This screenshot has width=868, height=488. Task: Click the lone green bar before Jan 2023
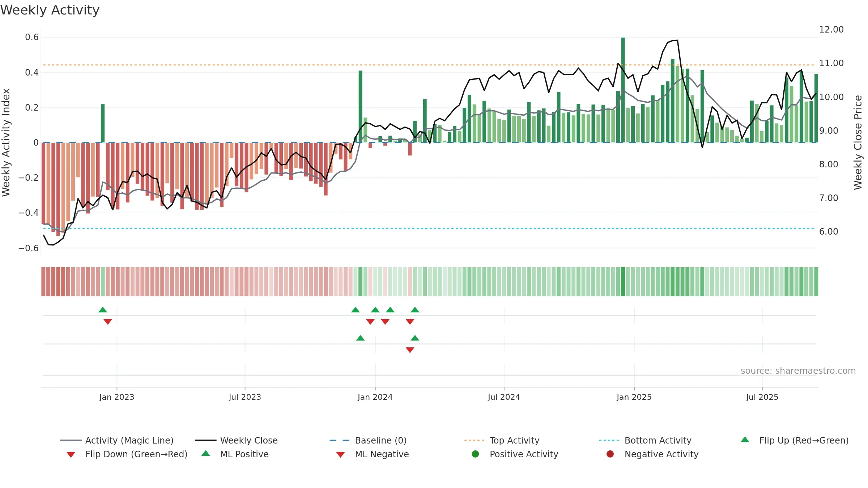point(103,123)
